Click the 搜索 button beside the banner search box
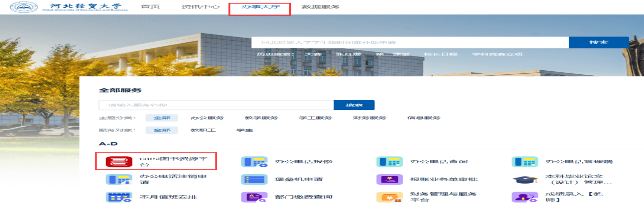This screenshot has width=644, height=204. point(598,42)
